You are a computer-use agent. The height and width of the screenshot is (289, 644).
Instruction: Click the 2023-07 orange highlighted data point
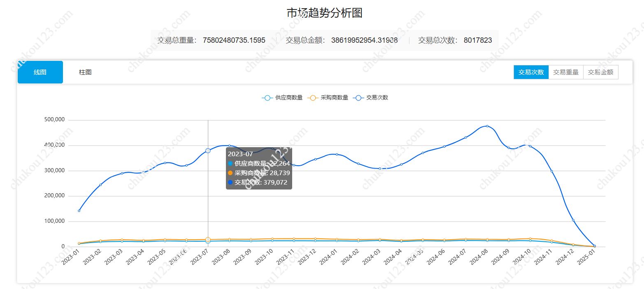(x=208, y=240)
